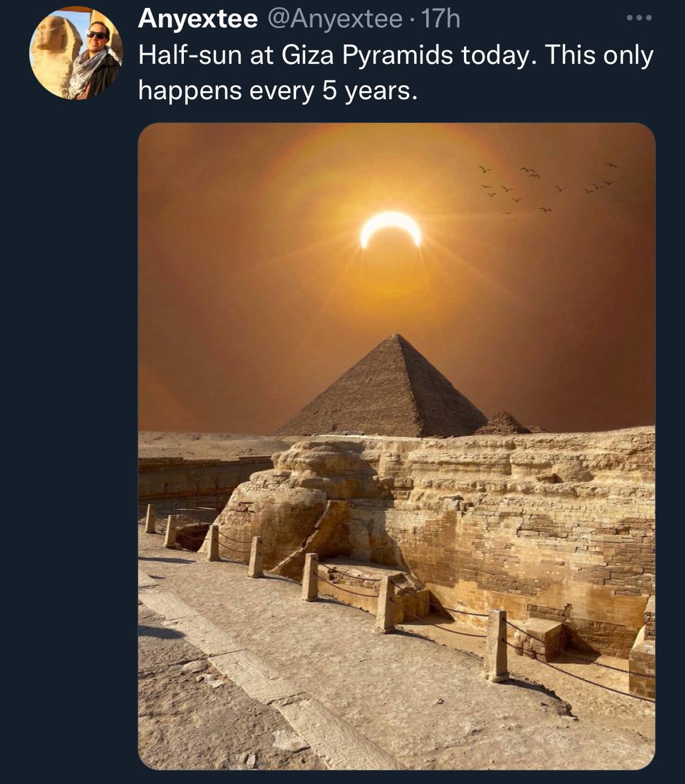The width and height of the screenshot is (685, 784).
Task: Open the attached Giza pyramid photo
Action: [x=396, y=446]
